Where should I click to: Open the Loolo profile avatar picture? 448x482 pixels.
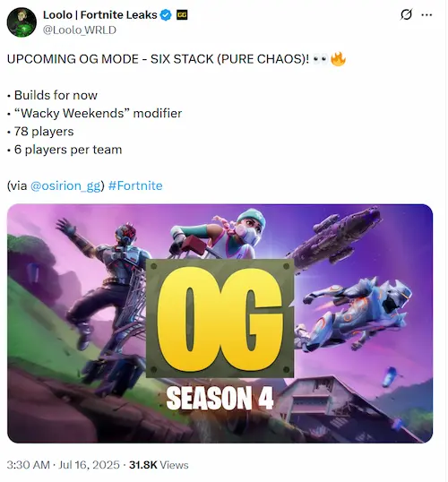click(x=22, y=22)
